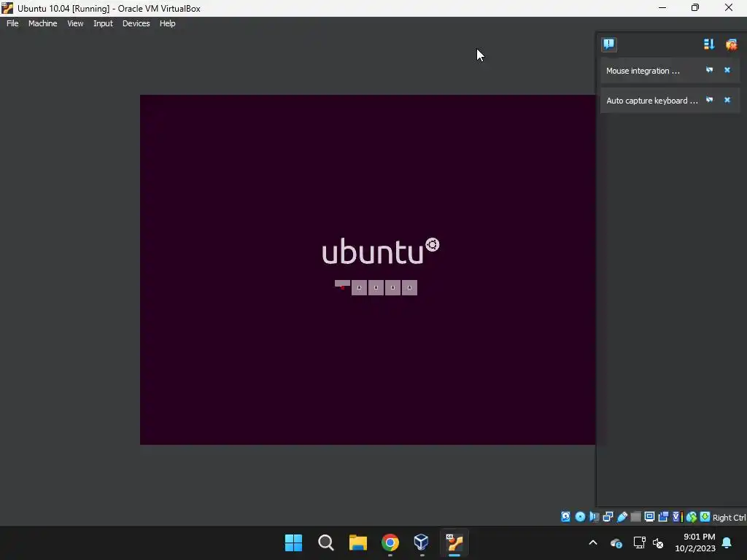The image size is (747, 560).
Task: Click the VirtualBox title bar icon
Action: coord(7,8)
